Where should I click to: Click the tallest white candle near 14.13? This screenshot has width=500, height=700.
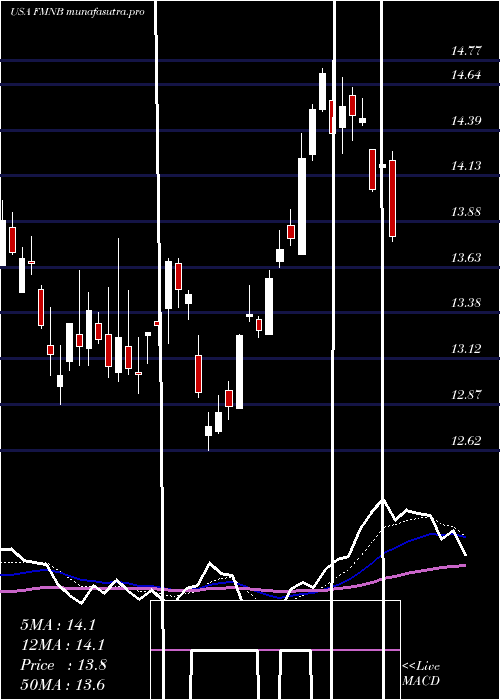[302, 206]
